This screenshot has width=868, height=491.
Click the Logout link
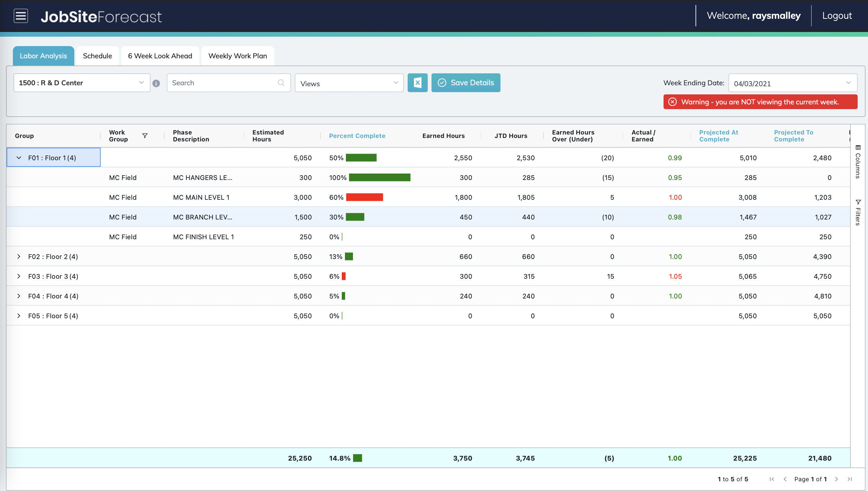tap(837, 15)
